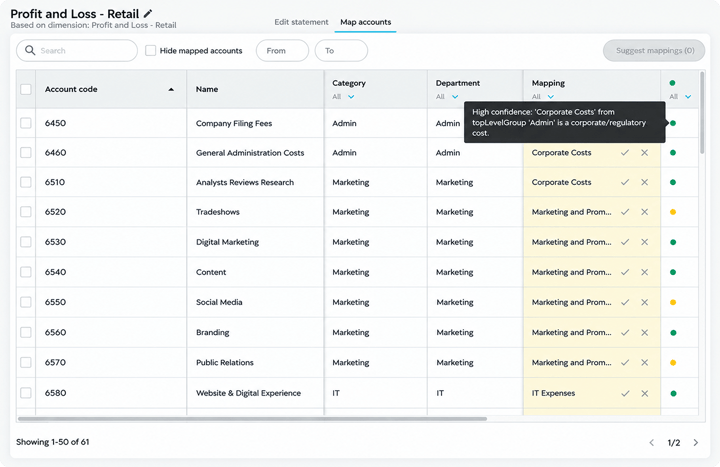720x467 pixels.
Task: Open the Department filter dropdown
Action: (447, 96)
